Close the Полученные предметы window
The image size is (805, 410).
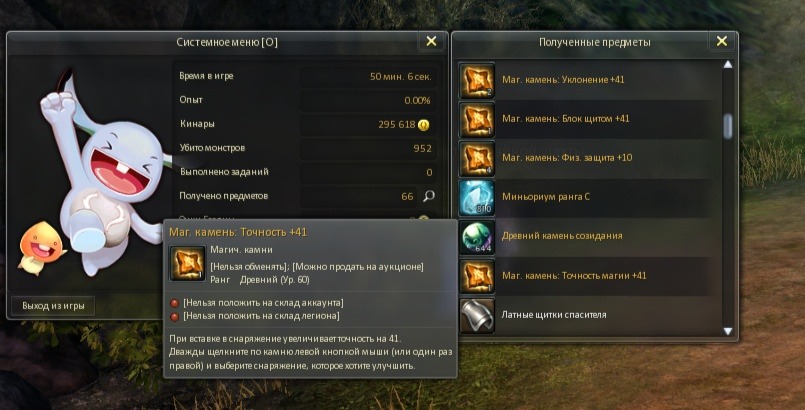[x=722, y=42]
